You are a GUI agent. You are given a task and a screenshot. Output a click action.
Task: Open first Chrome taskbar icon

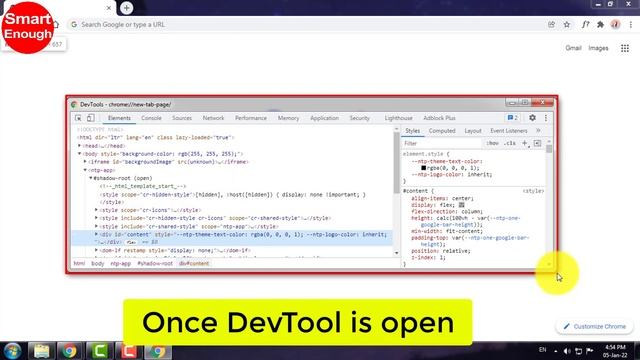click(x=69, y=351)
